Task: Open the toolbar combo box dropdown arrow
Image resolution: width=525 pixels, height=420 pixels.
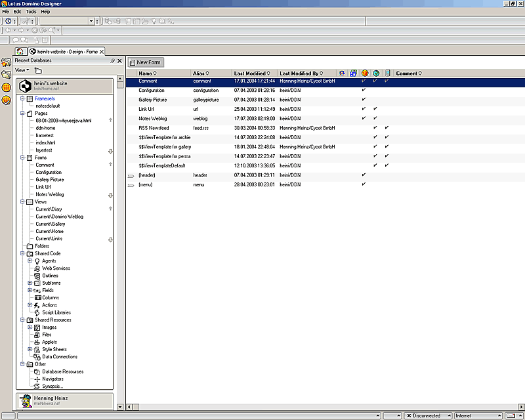Action: [x=91, y=21]
